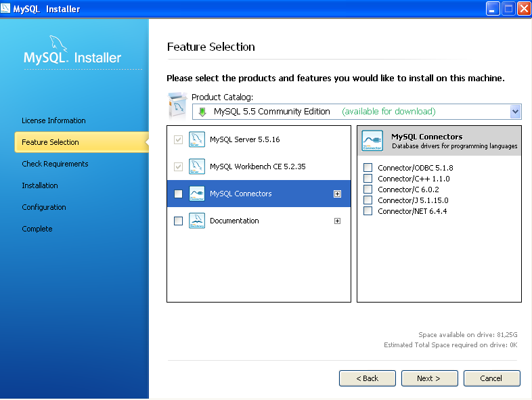Click the MySQL Connectors header icon in details pane
This screenshot has width=532, height=400.
point(372,141)
